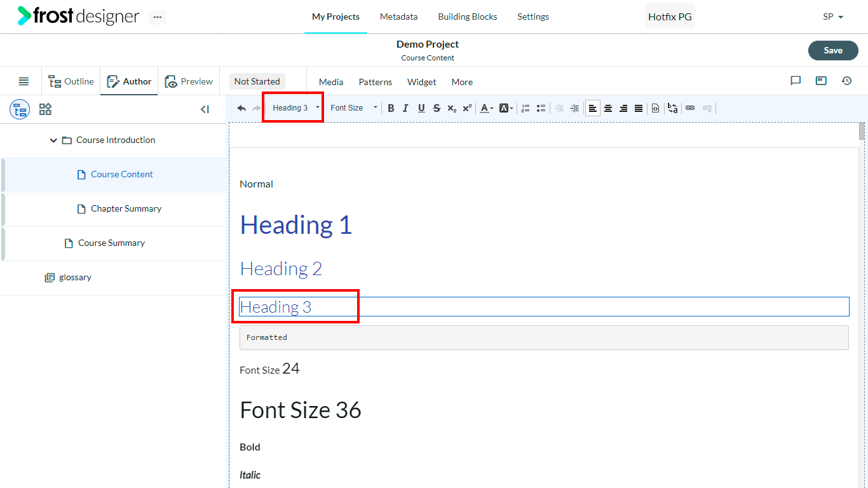Toggle italic formatting
The image size is (868, 488).
(406, 108)
